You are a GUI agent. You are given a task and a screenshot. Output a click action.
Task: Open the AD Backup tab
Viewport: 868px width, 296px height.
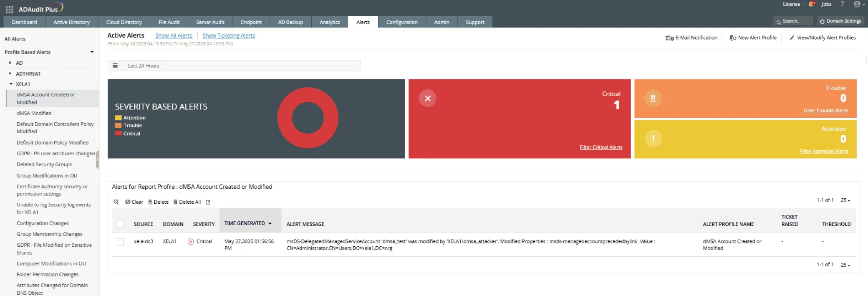point(290,22)
